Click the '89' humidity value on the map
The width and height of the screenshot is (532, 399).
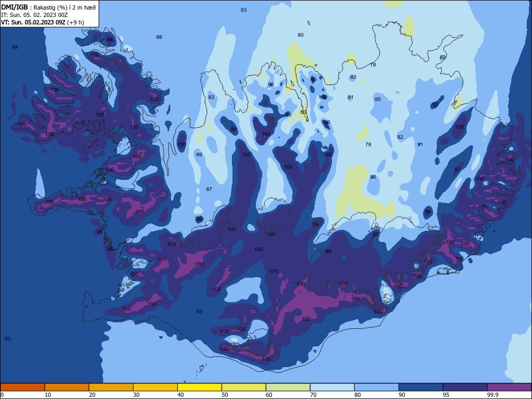tap(199, 155)
